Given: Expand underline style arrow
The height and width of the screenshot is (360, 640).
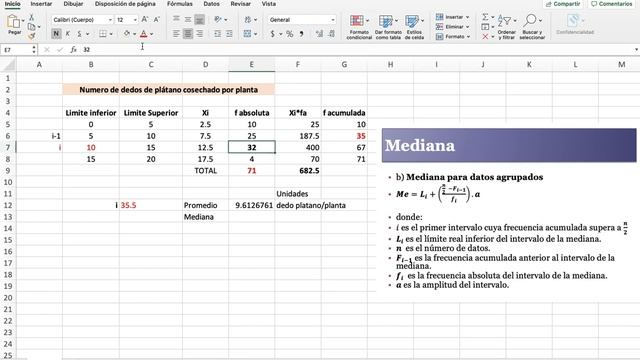Looking at the screenshot, I should tap(87, 34).
